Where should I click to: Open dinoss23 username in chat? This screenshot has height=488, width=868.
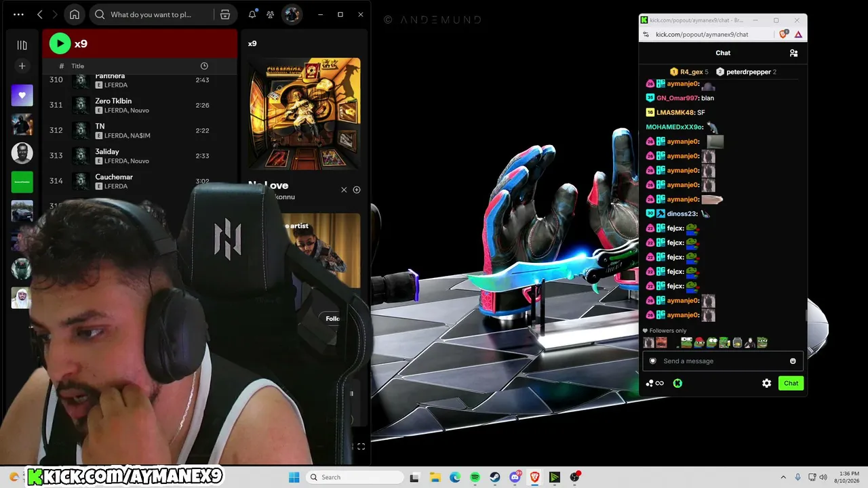point(682,213)
